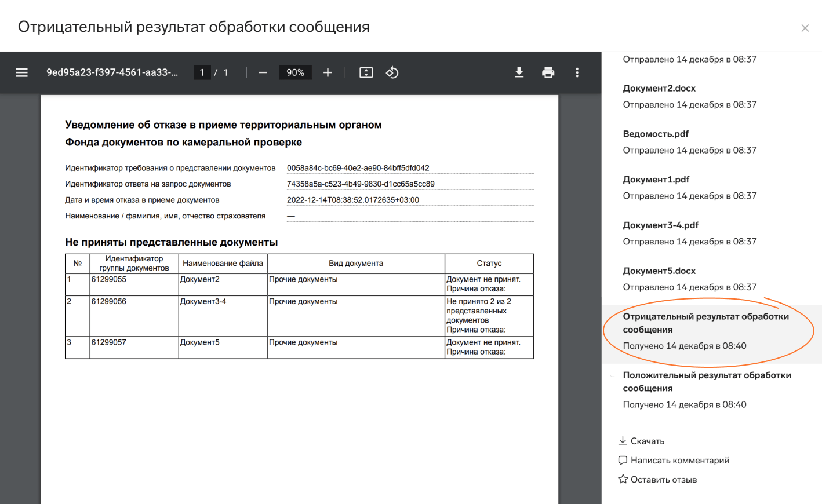The image size is (822, 504).
Task: Edit the current page number field
Action: [x=202, y=72]
